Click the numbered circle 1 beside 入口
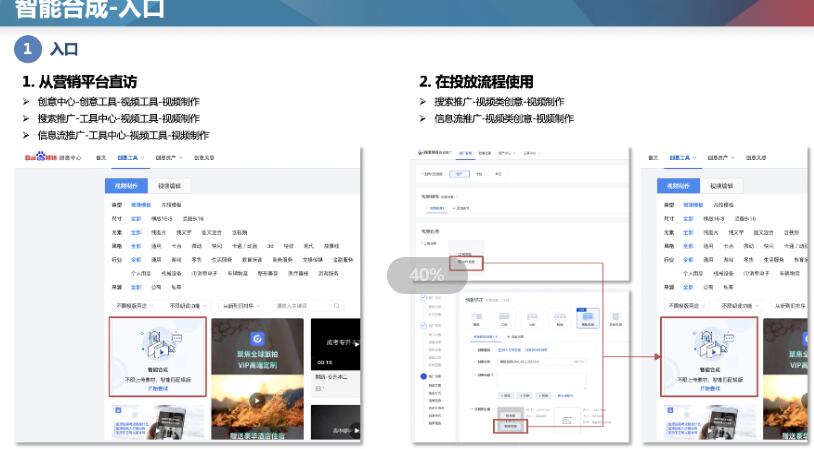This screenshot has width=814, height=449. click(28, 49)
